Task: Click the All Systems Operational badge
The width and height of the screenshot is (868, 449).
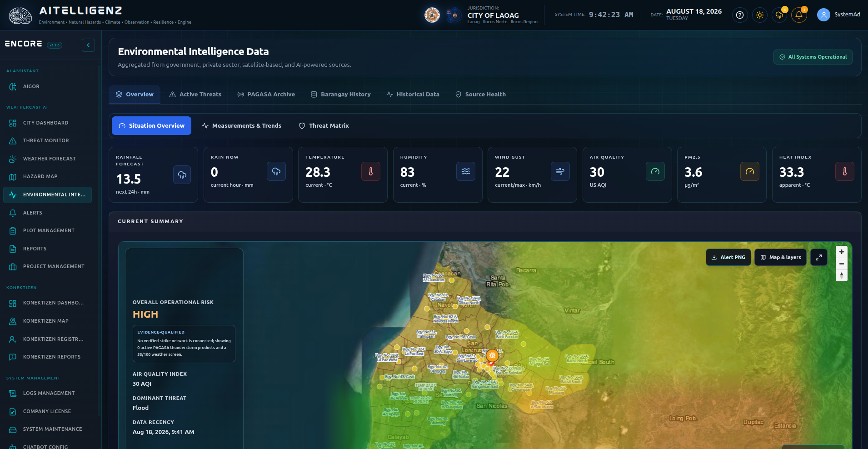Action: pos(813,57)
